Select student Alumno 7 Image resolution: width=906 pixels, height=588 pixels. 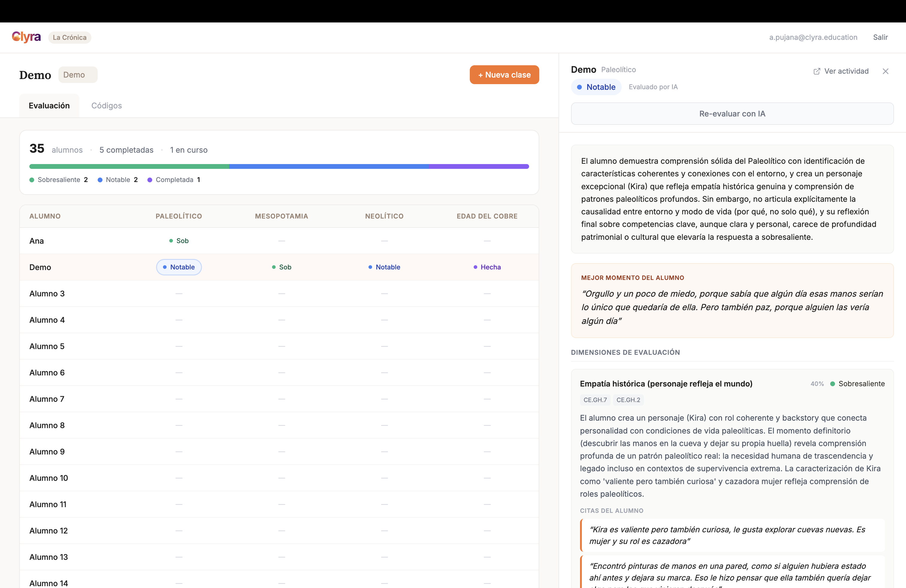47,399
